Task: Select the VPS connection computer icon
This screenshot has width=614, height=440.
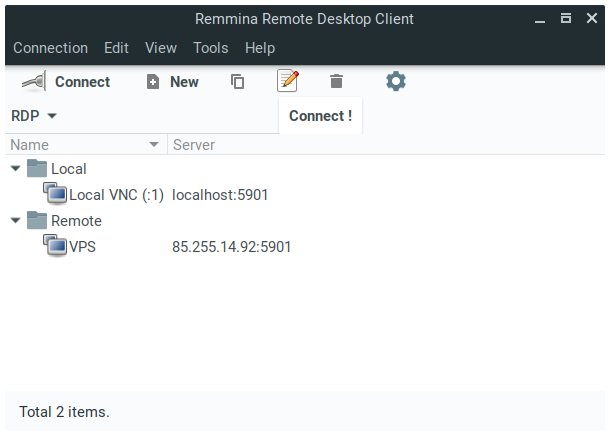Action: coord(55,246)
